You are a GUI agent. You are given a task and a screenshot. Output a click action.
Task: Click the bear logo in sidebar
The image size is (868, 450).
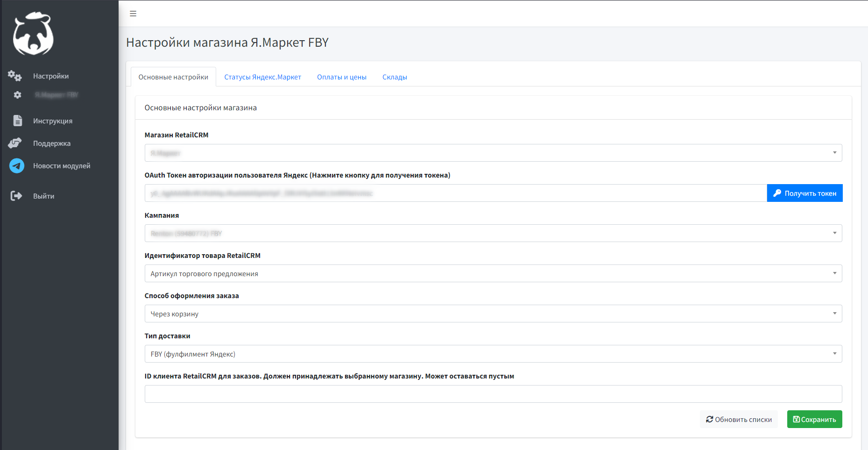coord(33,34)
